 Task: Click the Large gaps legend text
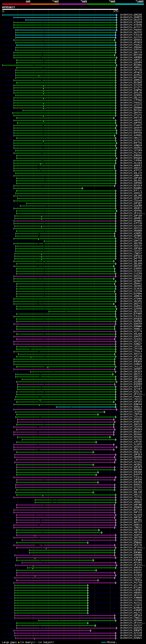pos(28,642)
